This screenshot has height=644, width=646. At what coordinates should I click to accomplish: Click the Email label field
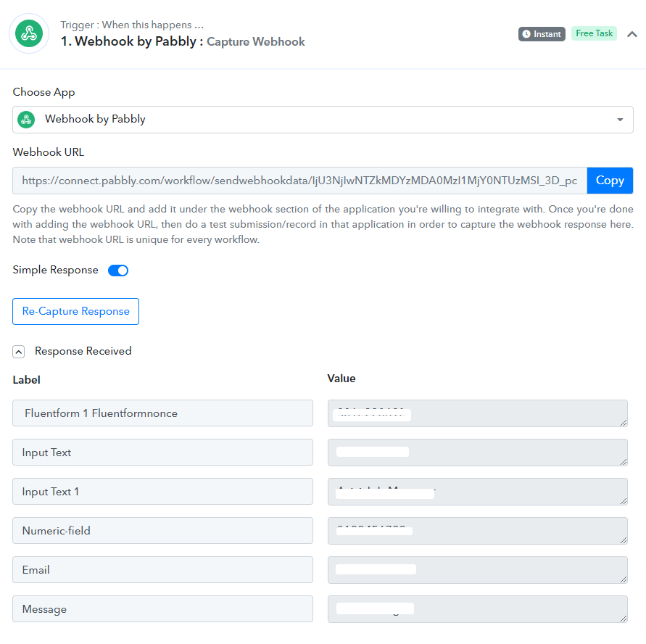pyautogui.click(x=162, y=569)
